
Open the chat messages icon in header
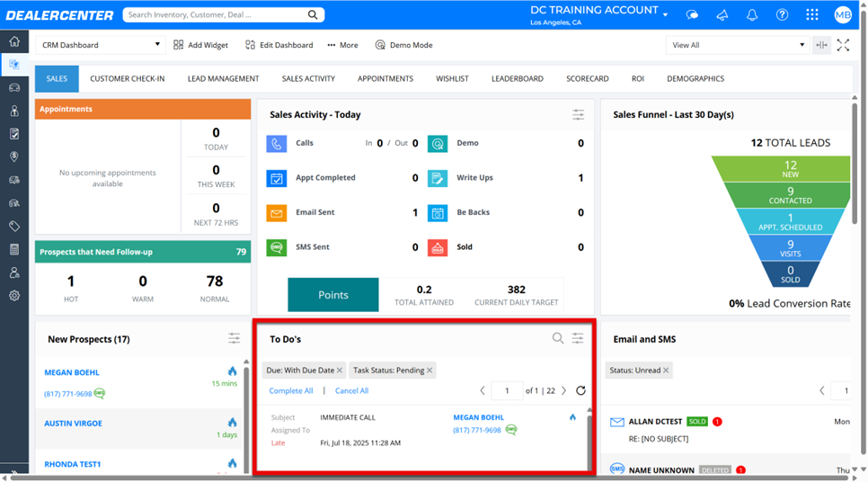coord(692,15)
